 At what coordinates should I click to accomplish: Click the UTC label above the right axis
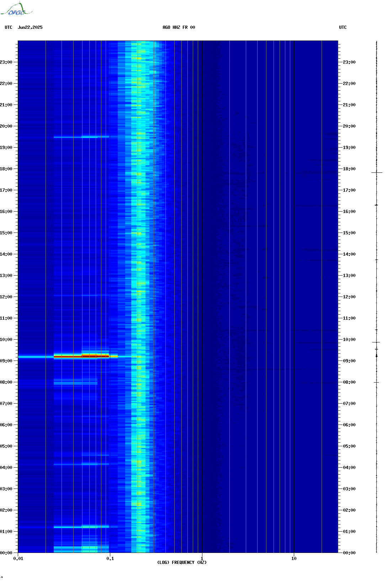pyautogui.click(x=343, y=27)
